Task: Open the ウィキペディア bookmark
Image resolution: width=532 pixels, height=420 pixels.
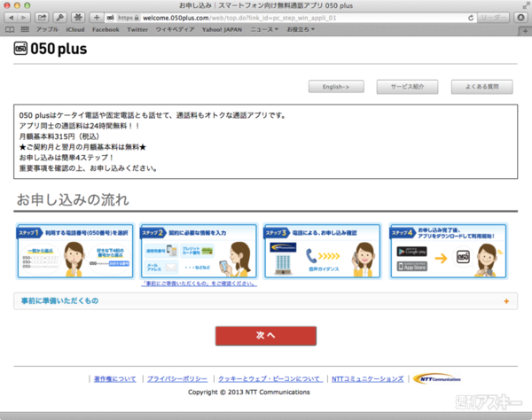Action: (x=175, y=29)
